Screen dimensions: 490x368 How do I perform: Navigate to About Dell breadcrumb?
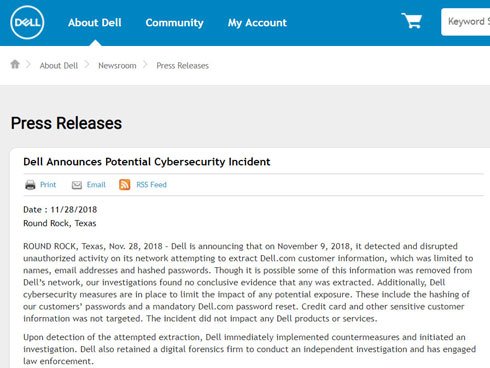tap(59, 66)
